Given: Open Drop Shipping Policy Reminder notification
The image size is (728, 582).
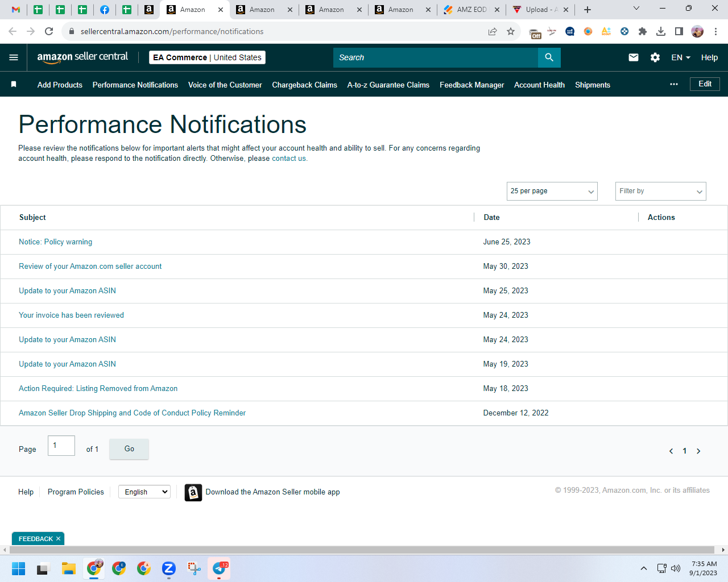Looking at the screenshot, I should click(x=133, y=413).
